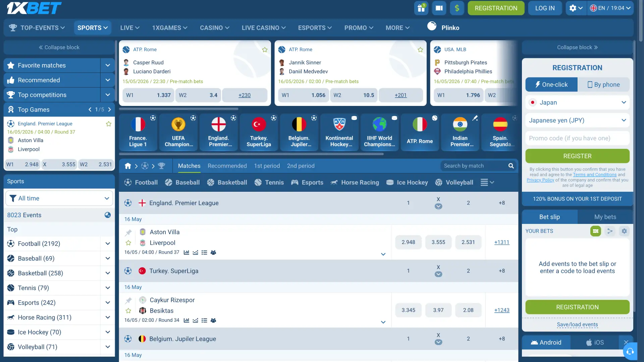Expand the Favorite matches section

108,65
